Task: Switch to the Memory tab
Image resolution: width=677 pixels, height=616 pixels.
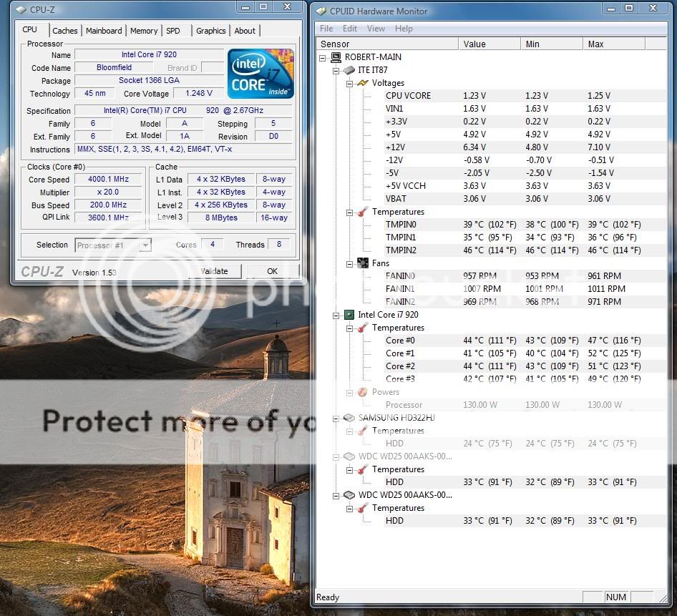Action: [144, 31]
